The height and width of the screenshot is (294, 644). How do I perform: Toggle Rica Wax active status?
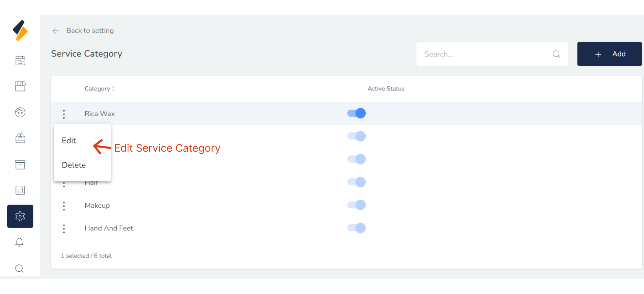click(356, 113)
